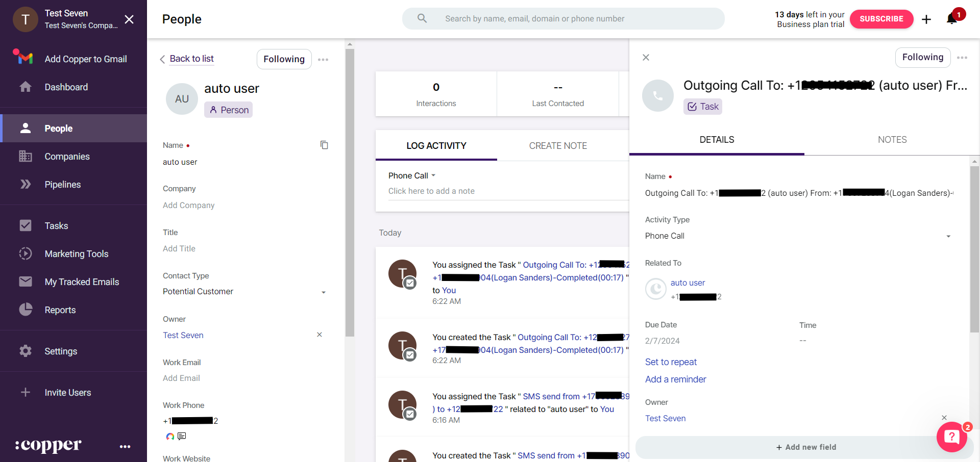Click the Last Contacted card
The height and width of the screenshot is (462, 980).
[558, 94]
